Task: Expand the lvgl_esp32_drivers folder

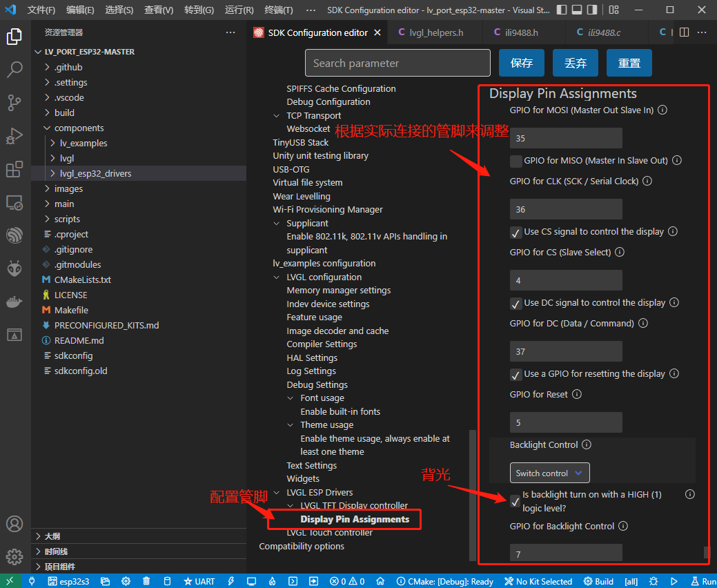Action: 52,173
